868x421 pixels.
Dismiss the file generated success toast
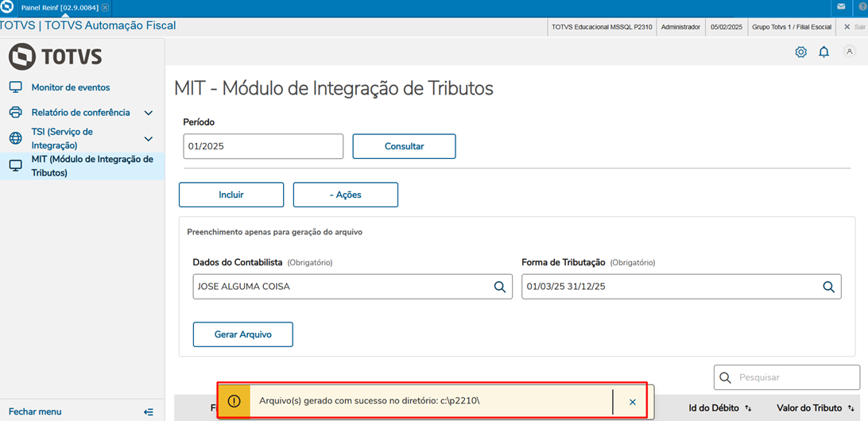pos(632,402)
